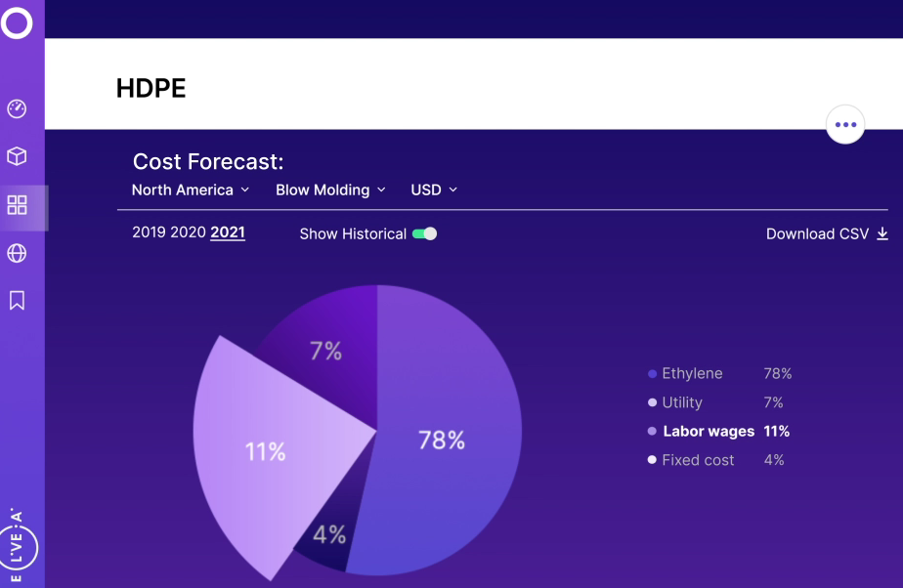Viewport: 903px width, 588px height.
Task: Click the bookmark saved items icon
Action: [17, 301]
